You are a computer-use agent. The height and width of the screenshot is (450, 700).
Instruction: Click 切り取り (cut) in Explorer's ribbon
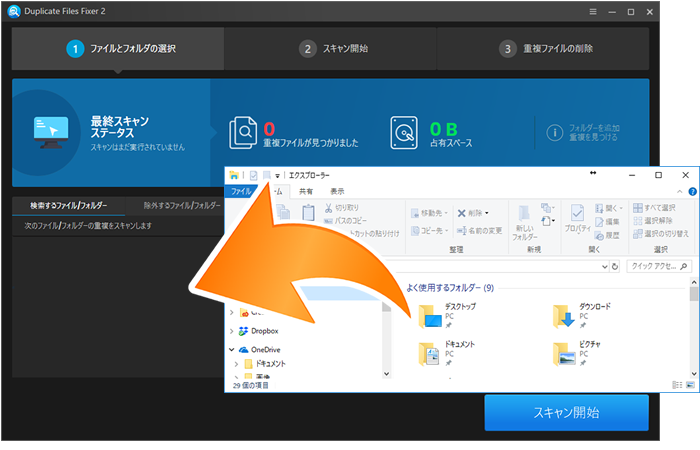pos(342,208)
